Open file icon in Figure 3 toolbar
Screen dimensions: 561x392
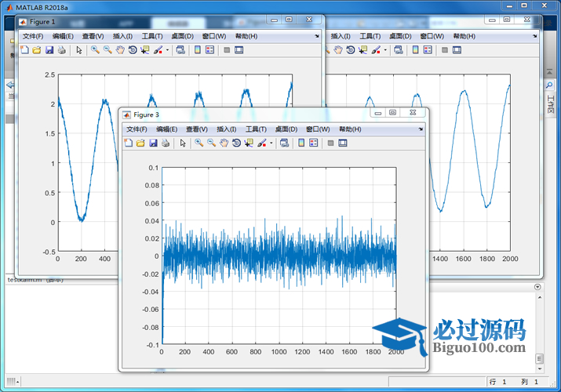point(140,143)
